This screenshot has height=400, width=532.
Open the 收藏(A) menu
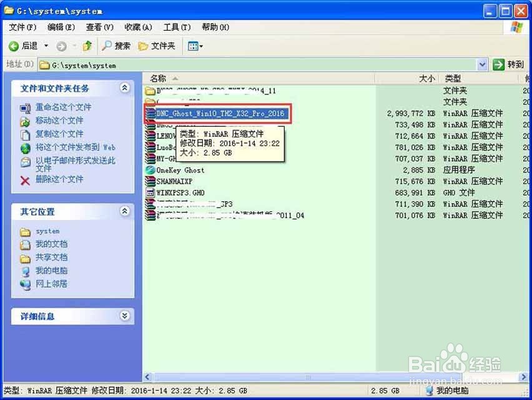pos(138,27)
